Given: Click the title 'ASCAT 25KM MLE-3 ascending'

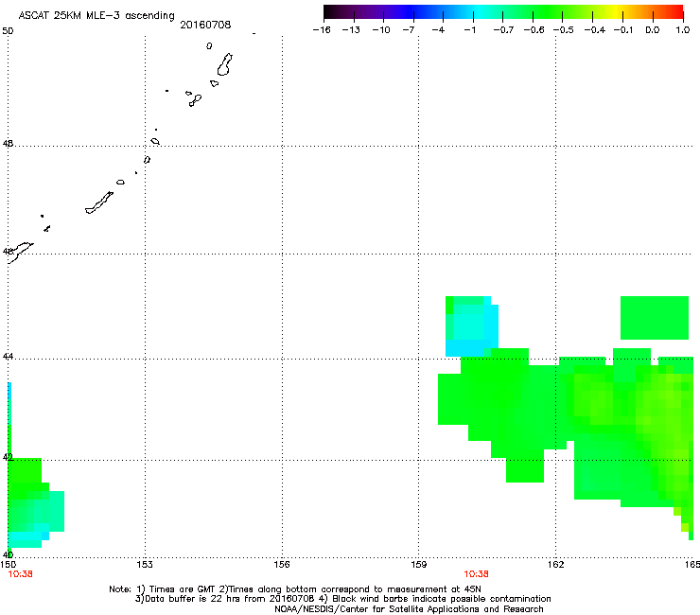Looking at the screenshot, I should (x=96, y=15).
